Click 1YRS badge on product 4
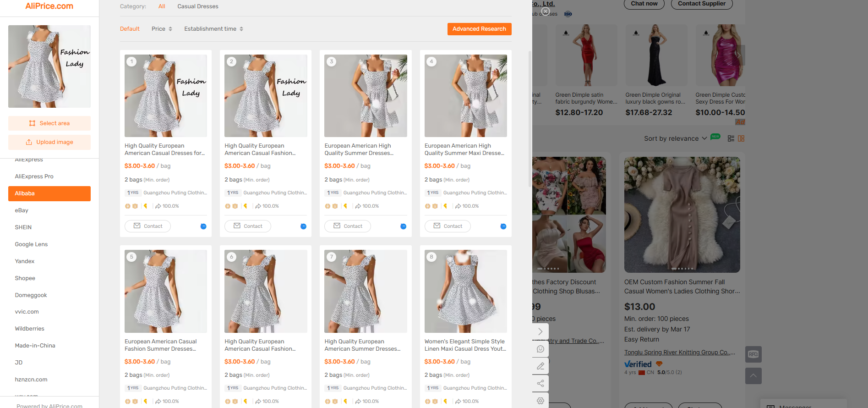The image size is (868, 408). click(x=433, y=193)
